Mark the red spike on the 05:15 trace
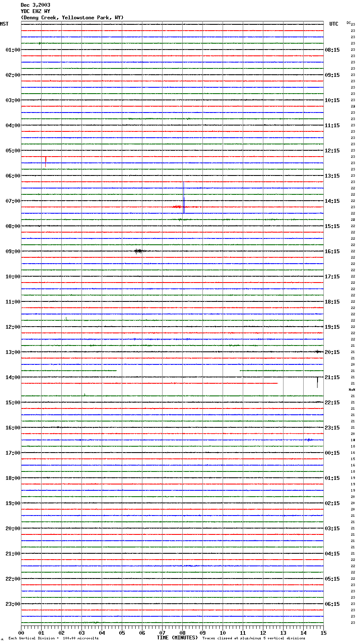This screenshot has height=644, width=357. 46,161
